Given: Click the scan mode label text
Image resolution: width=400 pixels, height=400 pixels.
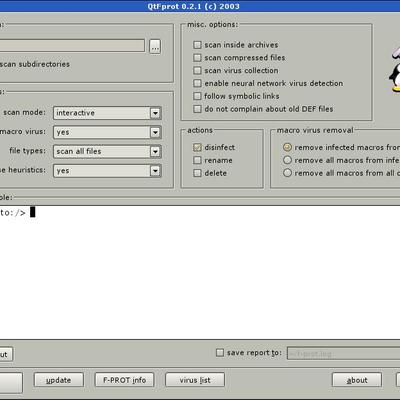Looking at the screenshot, I should [24, 112].
